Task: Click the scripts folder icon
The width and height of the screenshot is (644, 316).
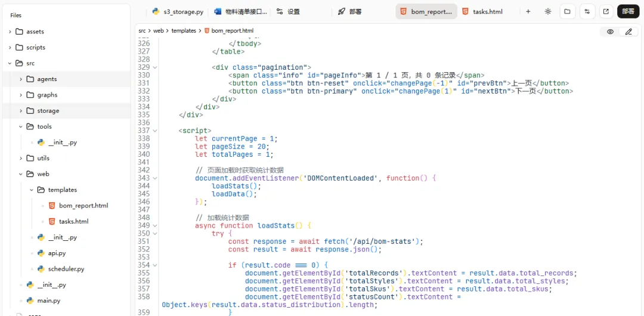Action: pyautogui.click(x=19, y=48)
